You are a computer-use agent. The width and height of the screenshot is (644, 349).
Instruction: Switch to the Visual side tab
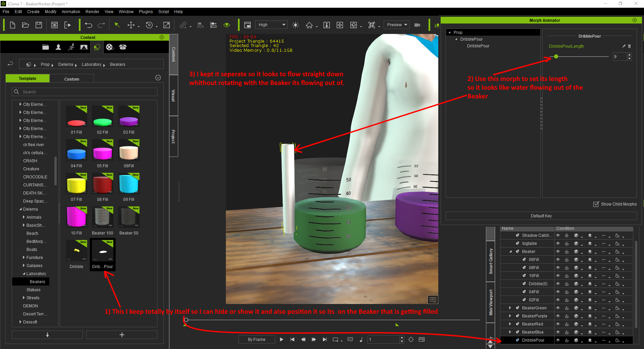tap(174, 96)
